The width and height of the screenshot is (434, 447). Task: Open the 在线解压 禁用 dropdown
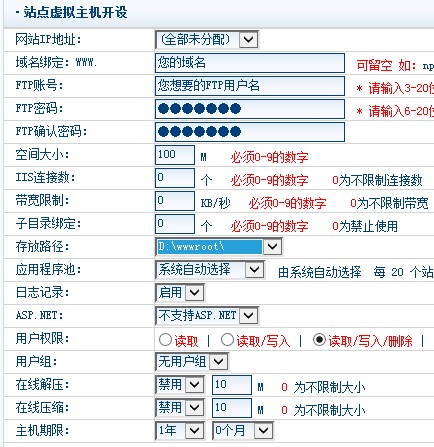coord(180,385)
